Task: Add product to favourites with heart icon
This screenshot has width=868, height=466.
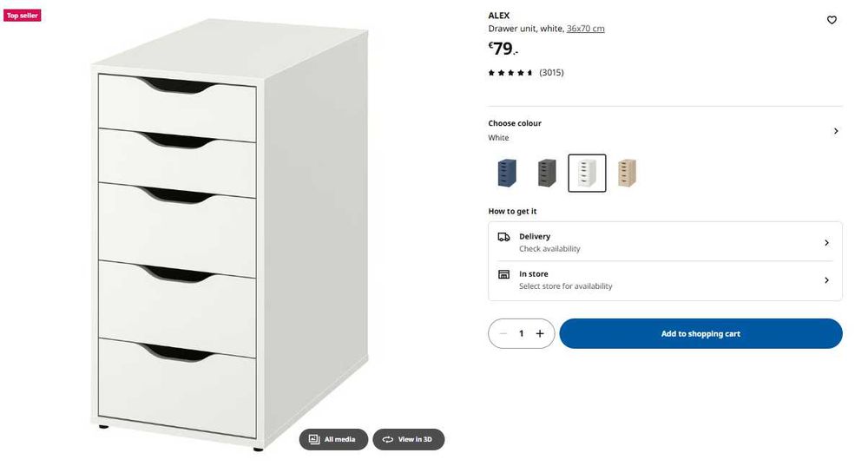Action: [x=832, y=20]
